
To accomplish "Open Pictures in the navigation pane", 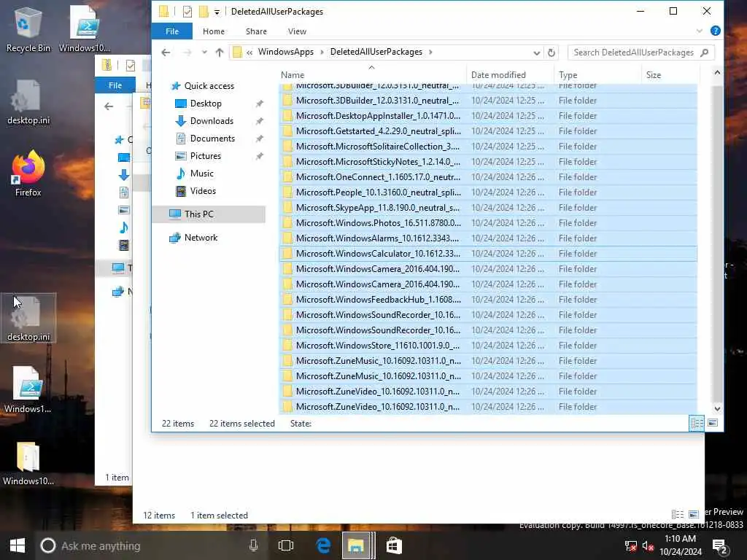I will click(205, 156).
